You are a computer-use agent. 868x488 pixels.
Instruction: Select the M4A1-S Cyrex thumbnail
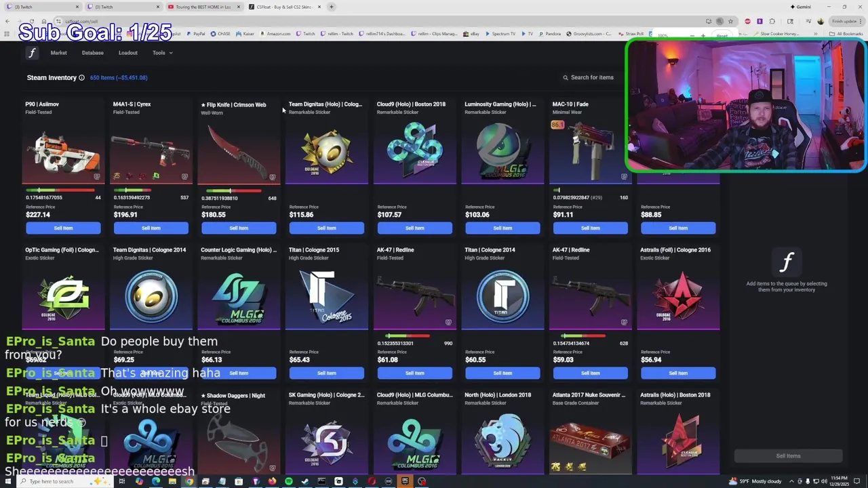(151, 150)
